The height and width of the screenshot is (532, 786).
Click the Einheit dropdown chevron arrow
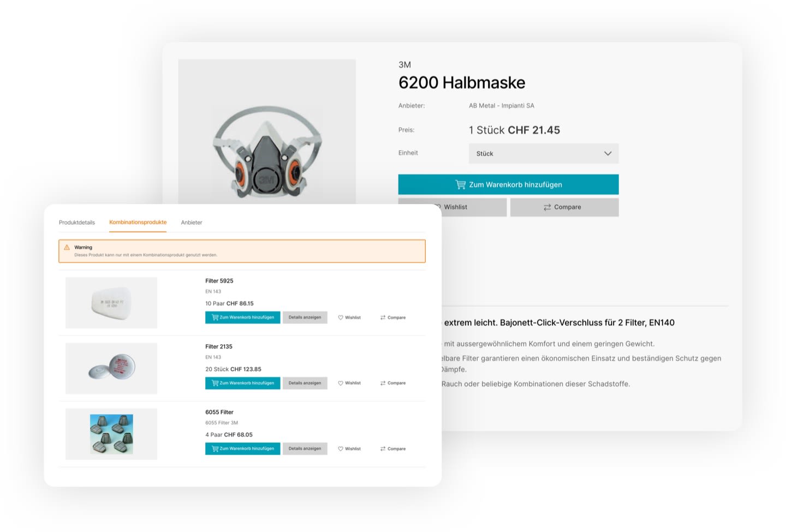608,153
